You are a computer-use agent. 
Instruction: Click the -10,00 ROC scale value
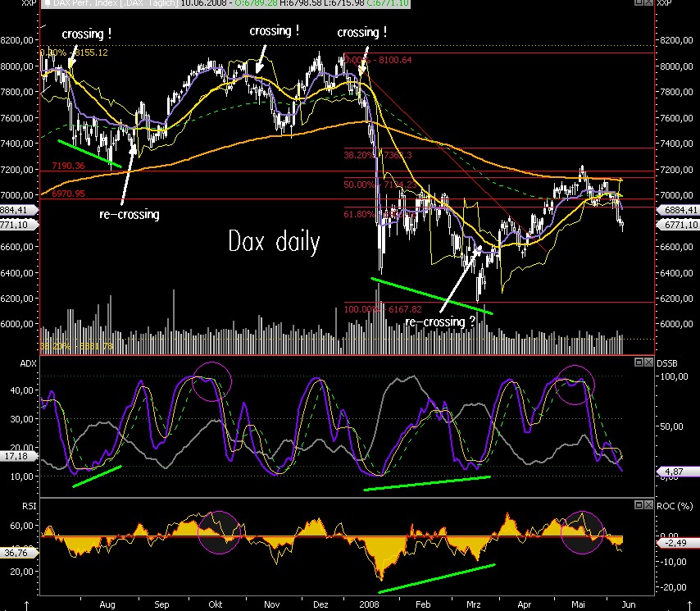click(673, 562)
